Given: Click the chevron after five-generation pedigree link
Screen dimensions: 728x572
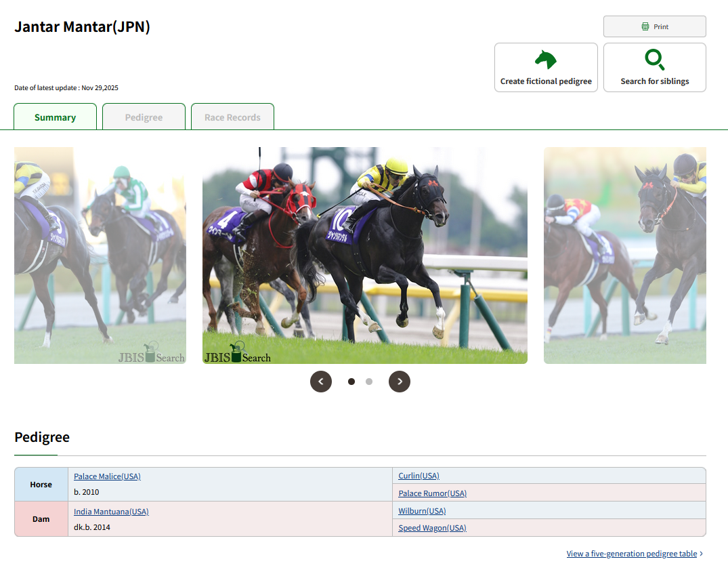Looking at the screenshot, I should click(x=702, y=554).
